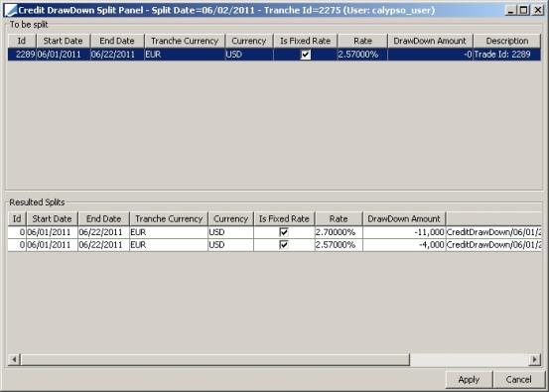Click the 2.57000% rate cell in Resulted Splits
Viewport: 549px width, 392px height.
point(339,245)
